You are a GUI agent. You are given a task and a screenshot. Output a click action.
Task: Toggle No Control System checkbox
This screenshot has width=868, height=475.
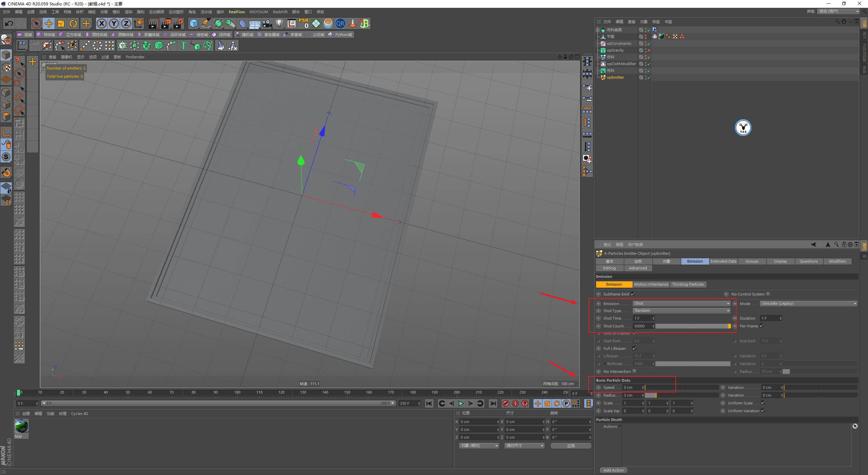(x=768, y=294)
